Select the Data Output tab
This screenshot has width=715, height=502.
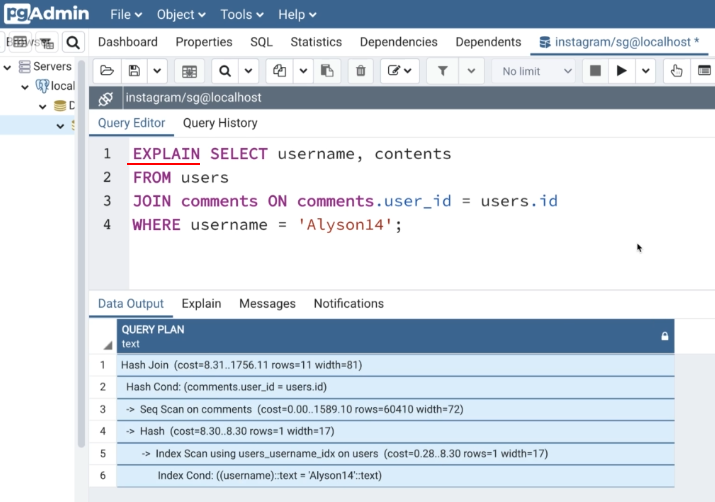click(130, 304)
